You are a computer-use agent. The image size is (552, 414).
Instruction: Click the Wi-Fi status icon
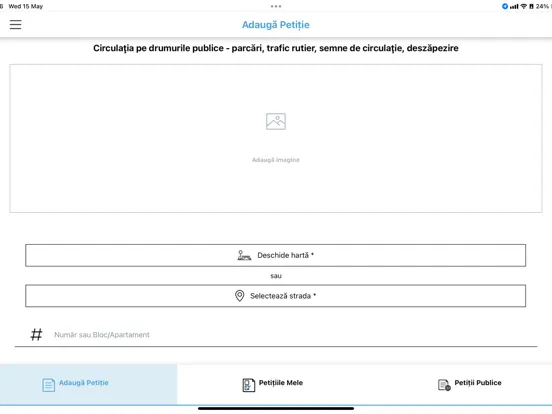click(x=524, y=6)
